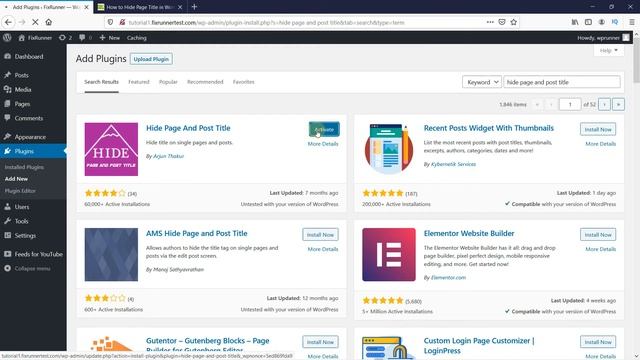640x360 pixels.
Task: Click Hide Page And Post Title thumbnail
Action: 111,149
